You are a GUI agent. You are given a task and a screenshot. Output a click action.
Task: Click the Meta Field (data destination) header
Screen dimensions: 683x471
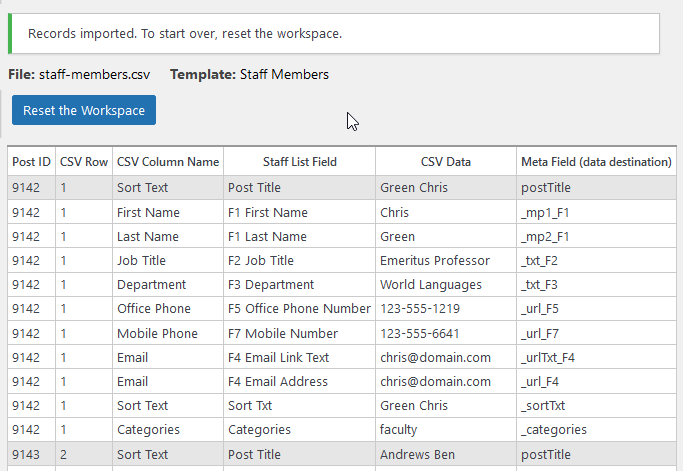(595, 162)
